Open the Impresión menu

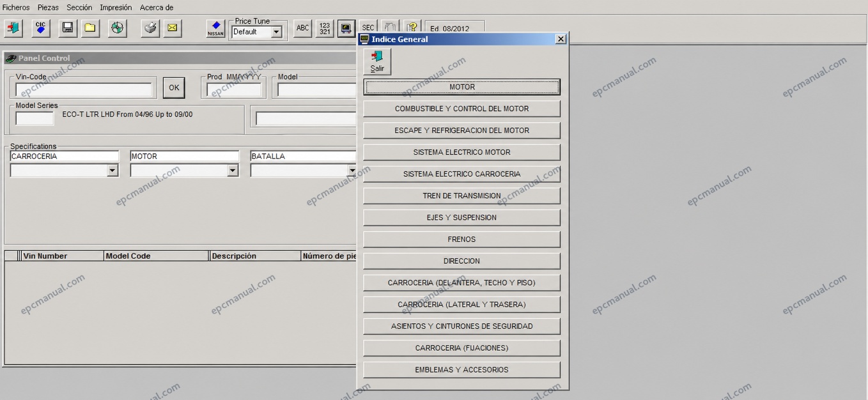pos(116,8)
